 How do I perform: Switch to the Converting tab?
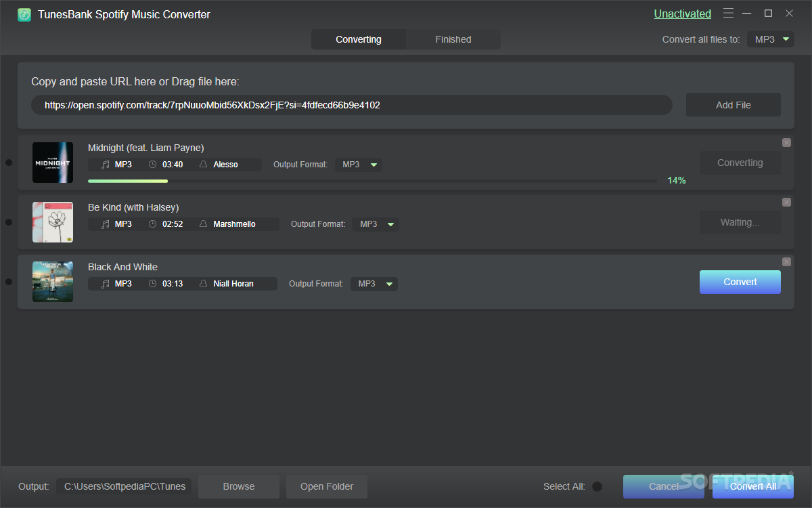[359, 39]
